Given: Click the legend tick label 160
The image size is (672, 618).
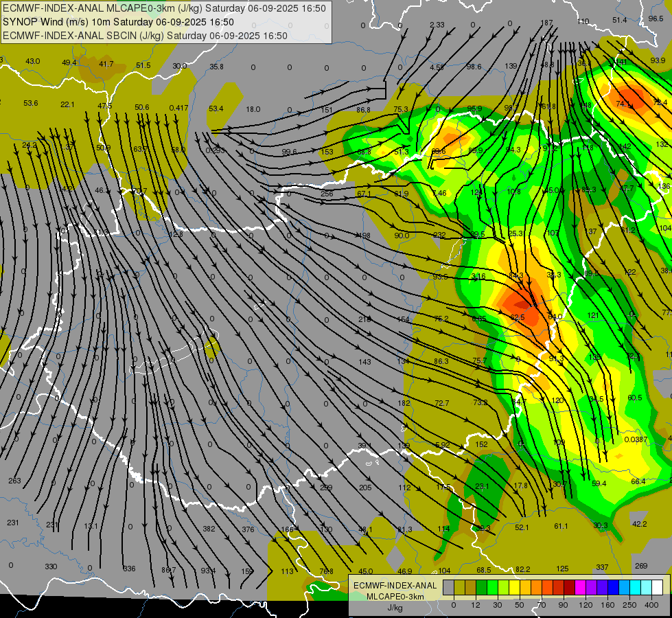Looking at the screenshot, I should coord(607,605).
